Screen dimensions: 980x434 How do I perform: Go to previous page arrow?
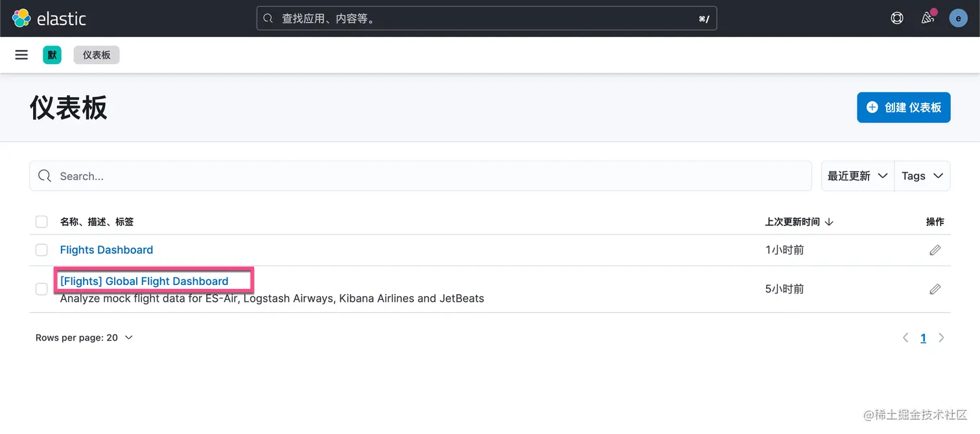click(x=905, y=337)
